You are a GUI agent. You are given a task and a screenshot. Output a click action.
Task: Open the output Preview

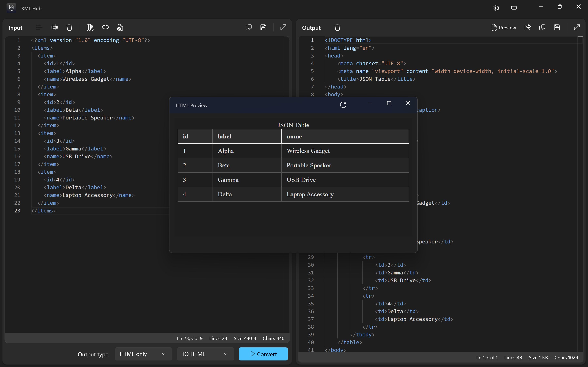(x=504, y=28)
